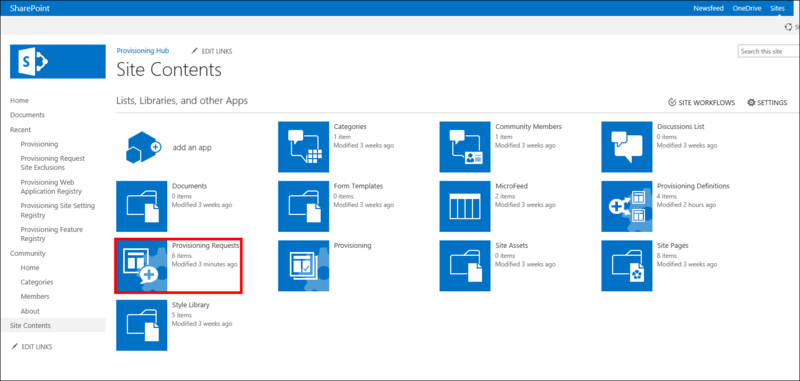Open the Form Templates library icon
Screen dimensions: 800x381
[304, 206]
